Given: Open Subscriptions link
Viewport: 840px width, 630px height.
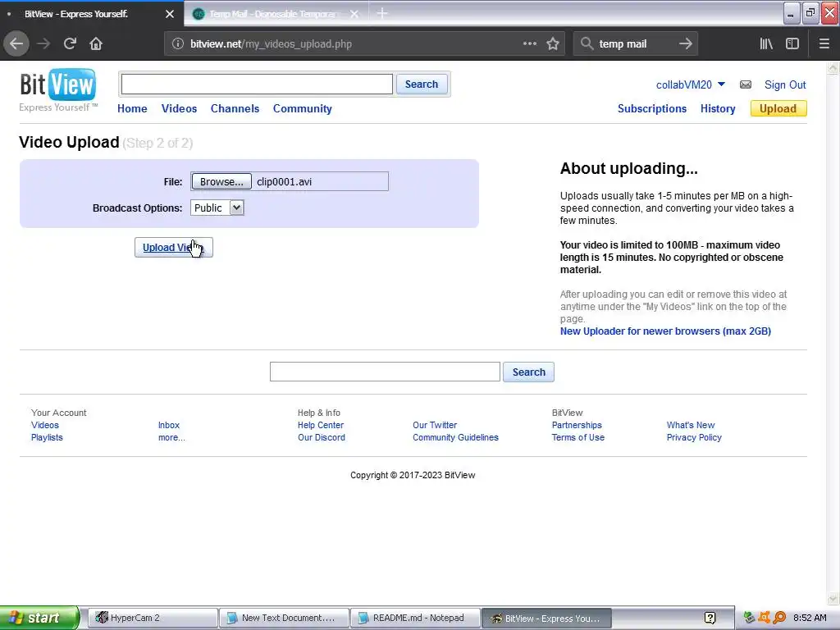Looking at the screenshot, I should 652,108.
